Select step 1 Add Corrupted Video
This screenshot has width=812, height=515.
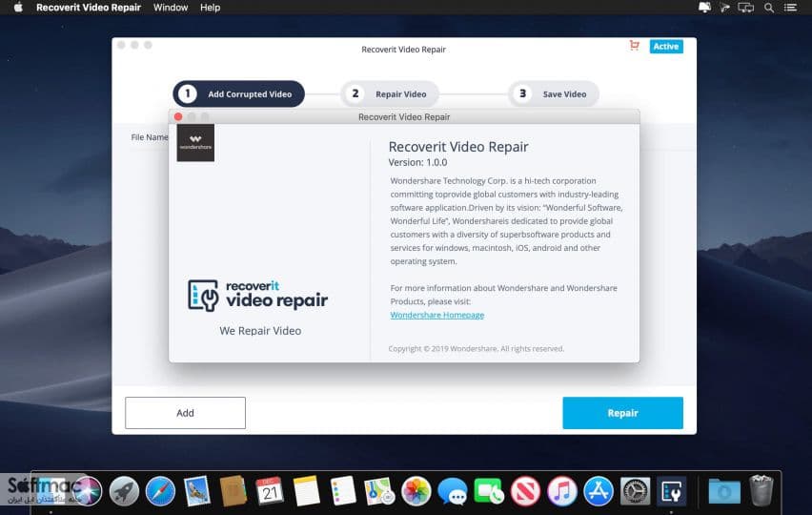pos(238,93)
